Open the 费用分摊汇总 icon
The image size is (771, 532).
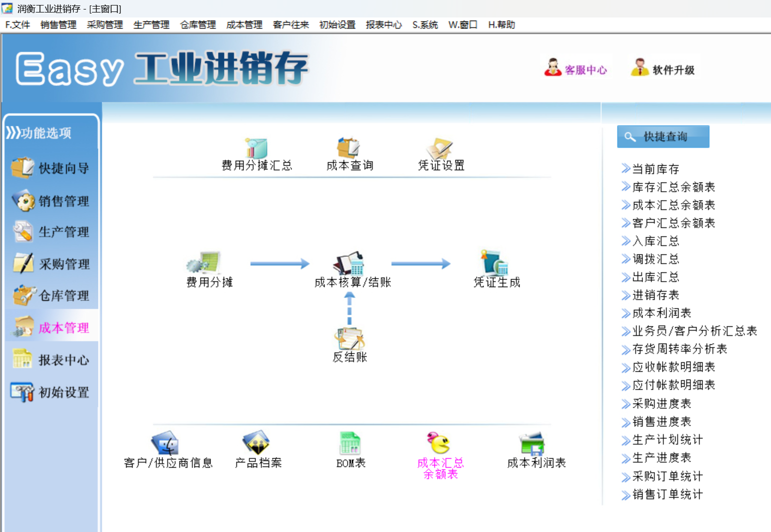point(256,148)
